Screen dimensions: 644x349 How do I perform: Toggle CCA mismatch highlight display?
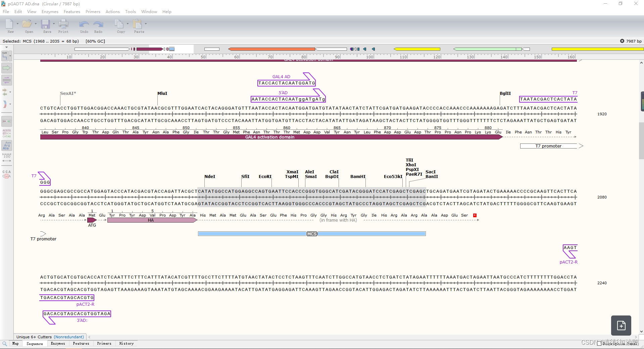tap(7, 174)
